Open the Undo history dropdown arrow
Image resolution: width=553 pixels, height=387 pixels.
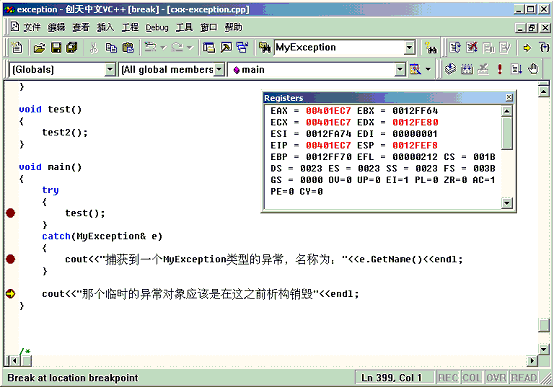pos(163,47)
